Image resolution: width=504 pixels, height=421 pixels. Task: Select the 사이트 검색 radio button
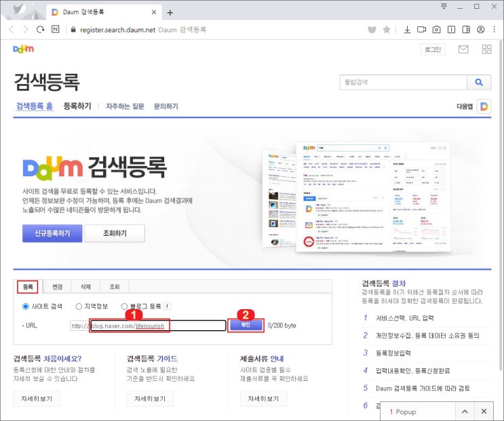pyautogui.click(x=25, y=306)
